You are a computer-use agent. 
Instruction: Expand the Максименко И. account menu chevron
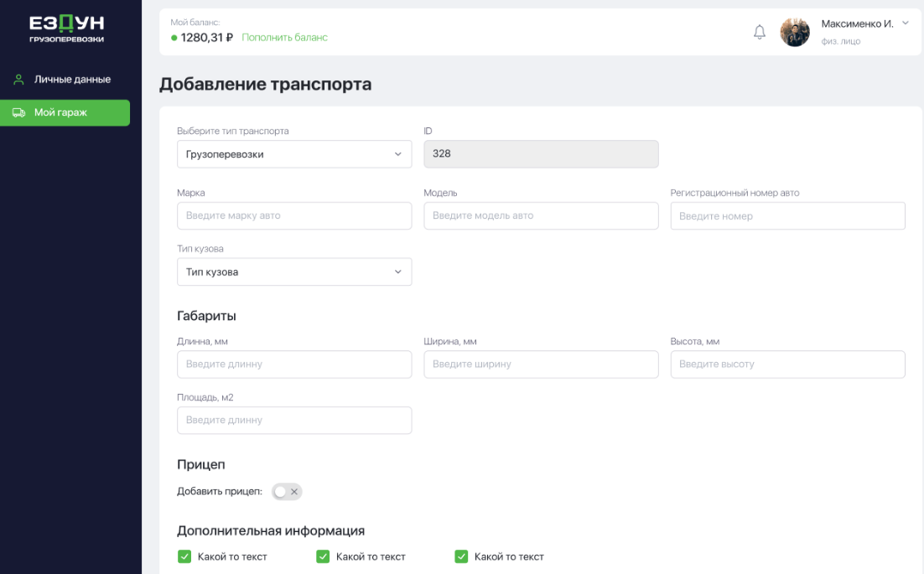906,23
